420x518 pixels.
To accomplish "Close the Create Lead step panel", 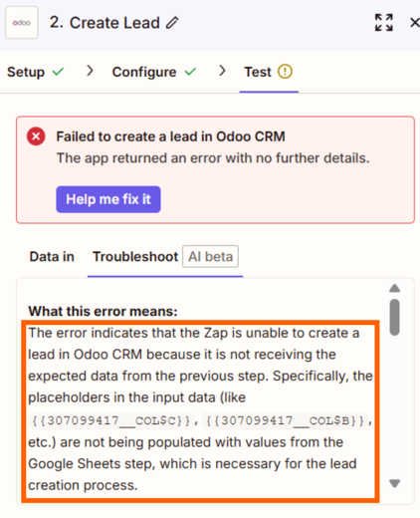I will 415,23.
